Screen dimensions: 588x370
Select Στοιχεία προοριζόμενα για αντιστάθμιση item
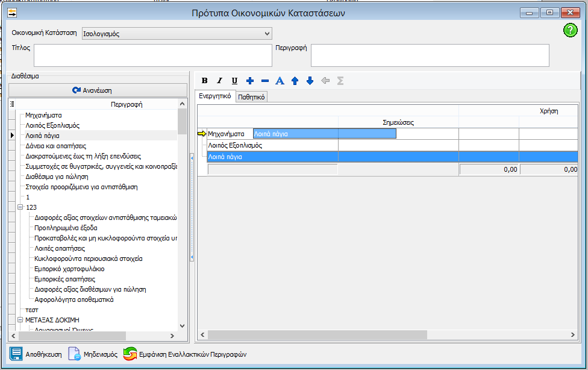point(81,187)
